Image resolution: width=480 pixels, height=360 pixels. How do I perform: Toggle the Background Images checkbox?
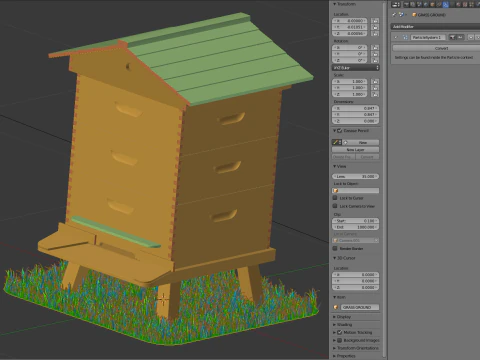340,340
